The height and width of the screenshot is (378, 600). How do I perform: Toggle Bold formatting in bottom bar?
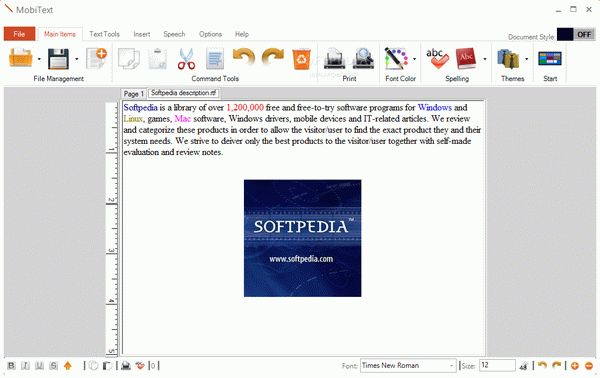coord(11,366)
